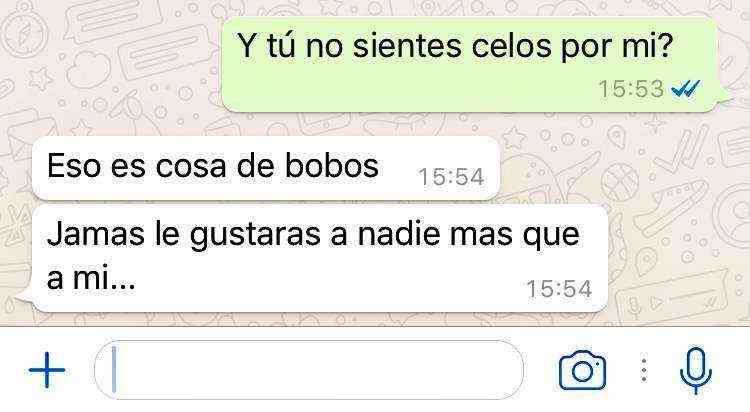
Task: Focus the empty message text field
Action: (x=309, y=369)
